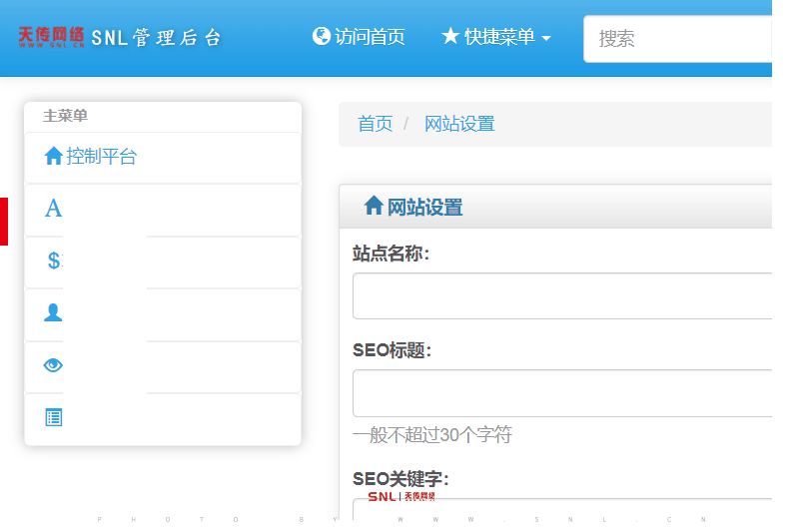
Task: Click the house icon in 网站设置 panel header
Action: [373, 206]
